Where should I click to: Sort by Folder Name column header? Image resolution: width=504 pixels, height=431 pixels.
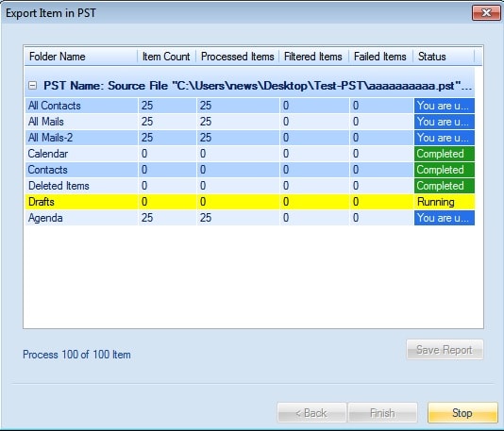[81, 57]
